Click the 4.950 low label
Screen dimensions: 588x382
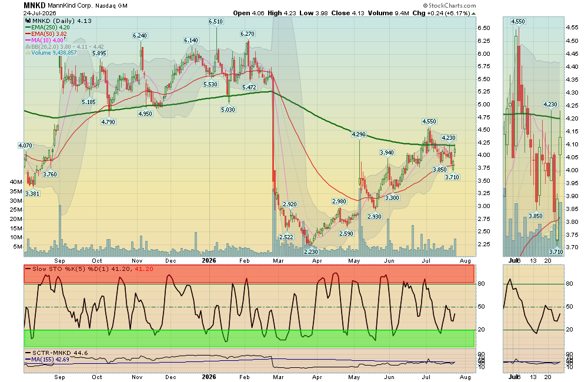[145, 113]
